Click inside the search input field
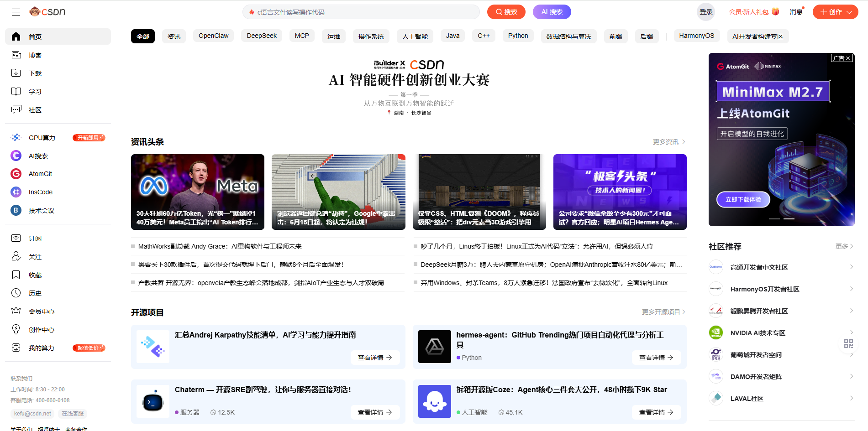Screen dimensions: 868x431 [x=361, y=12]
